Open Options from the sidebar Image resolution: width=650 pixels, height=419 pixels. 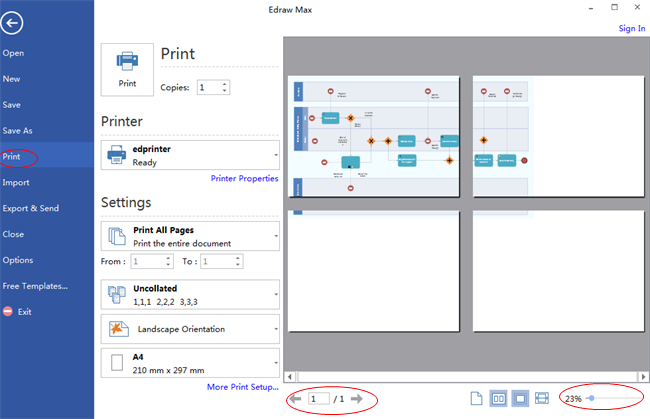18,260
